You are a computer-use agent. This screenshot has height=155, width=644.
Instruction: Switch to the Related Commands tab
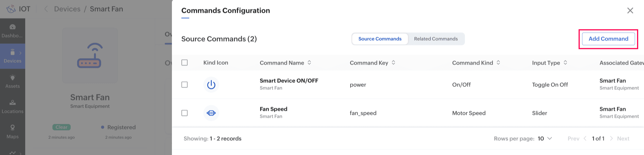436,39
